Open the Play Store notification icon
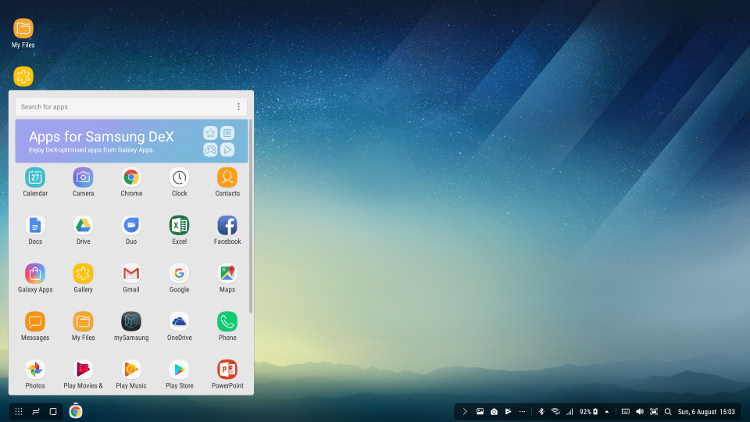Image resolution: width=750 pixels, height=422 pixels. (508, 411)
